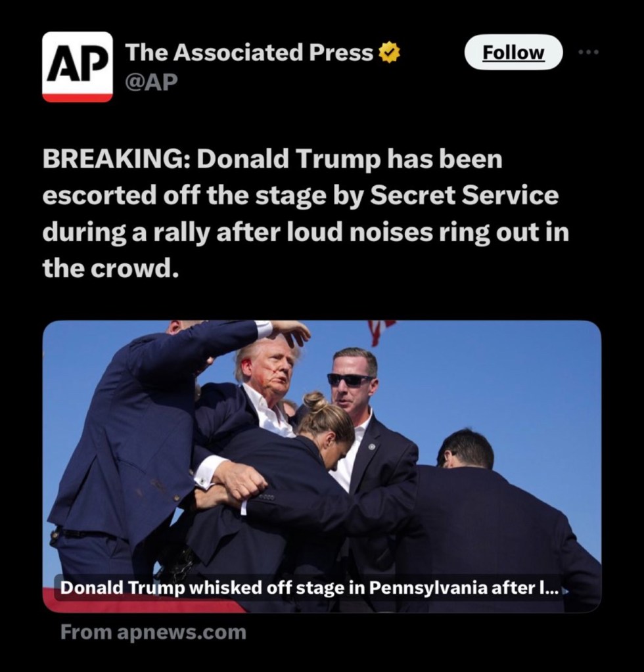Click 'the crowd.' ending the post text

point(110,269)
